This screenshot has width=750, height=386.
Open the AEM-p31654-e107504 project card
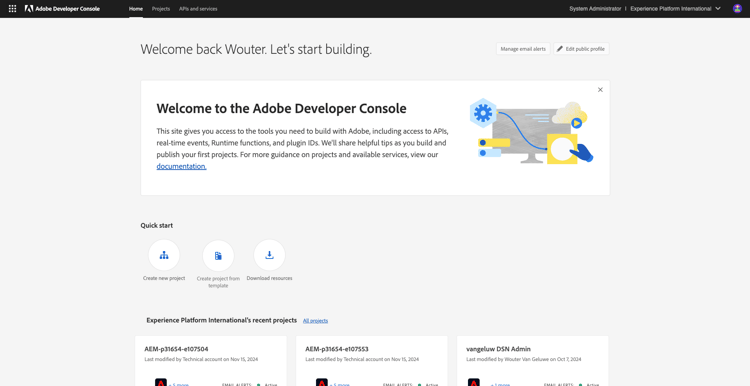tap(211, 361)
